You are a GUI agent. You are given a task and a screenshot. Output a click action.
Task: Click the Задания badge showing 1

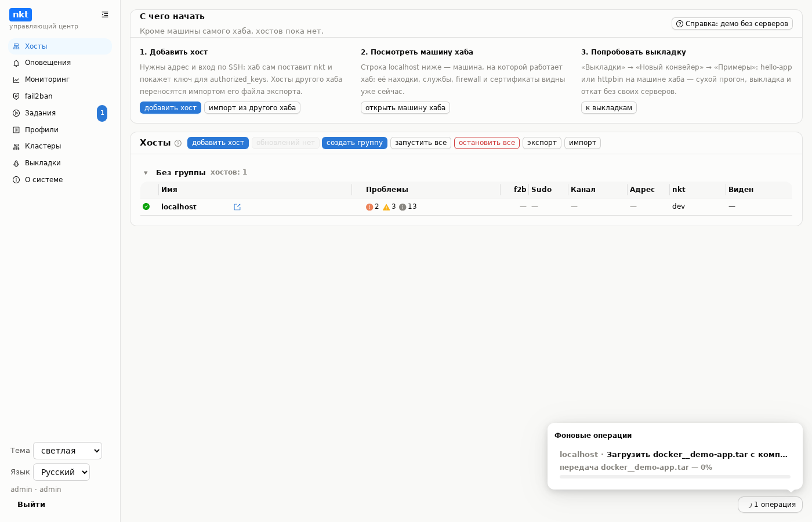pos(102,113)
